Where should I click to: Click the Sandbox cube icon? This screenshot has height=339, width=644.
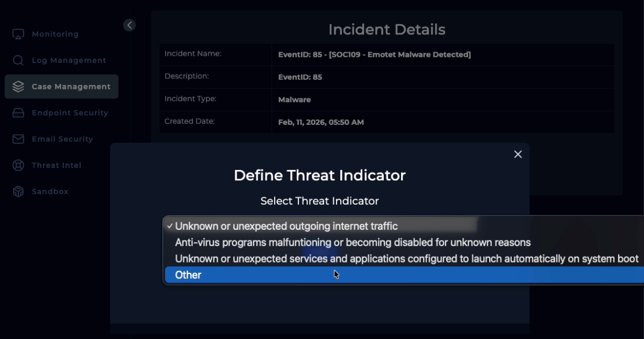click(x=18, y=192)
